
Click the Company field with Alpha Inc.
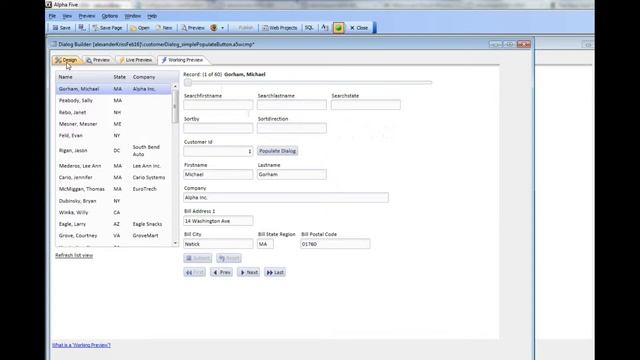point(286,198)
